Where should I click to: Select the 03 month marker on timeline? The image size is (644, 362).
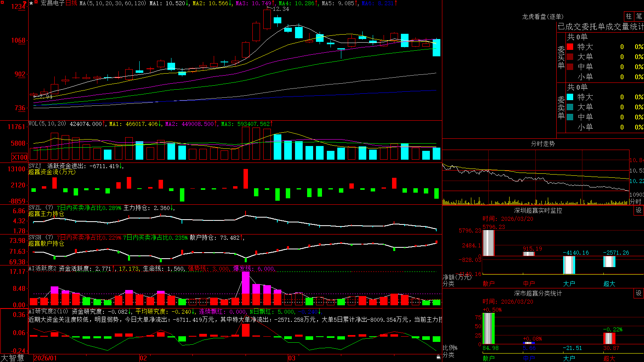[292, 358]
